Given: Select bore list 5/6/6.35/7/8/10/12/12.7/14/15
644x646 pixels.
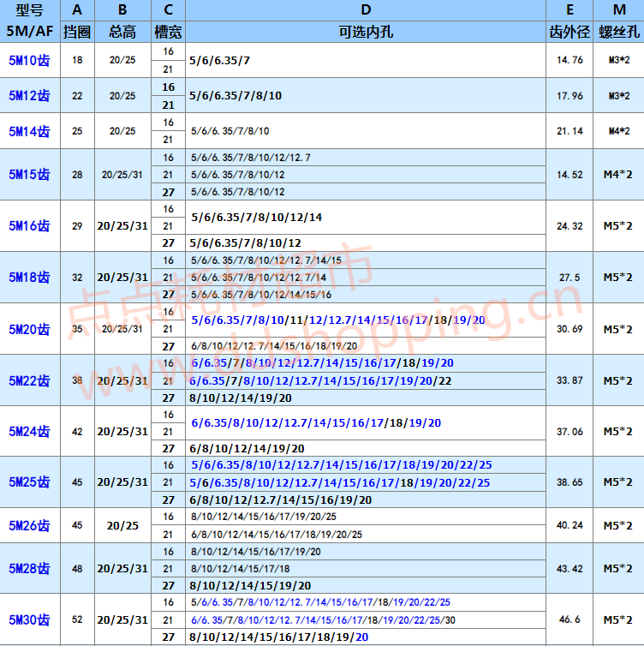Looking at the screenshot, I should [x=266, y=260].
